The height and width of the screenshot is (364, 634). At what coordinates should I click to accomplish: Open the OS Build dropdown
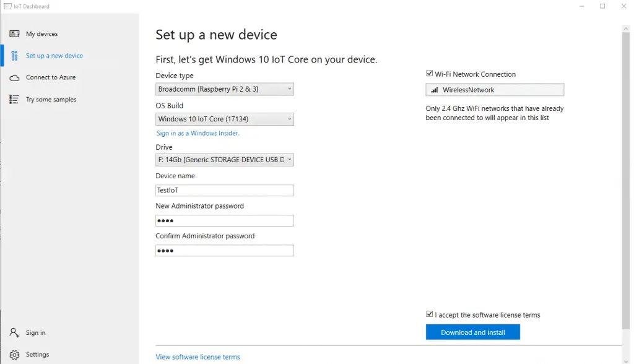pos(225,119)
